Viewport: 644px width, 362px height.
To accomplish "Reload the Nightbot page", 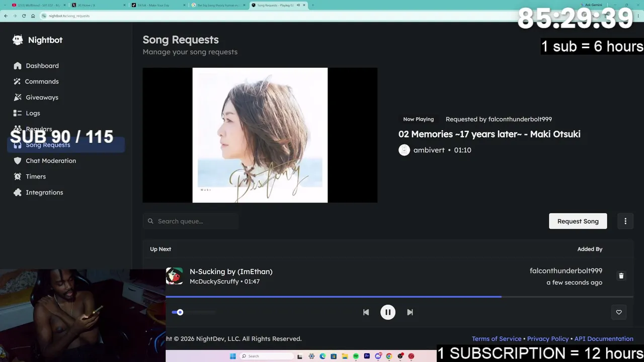I will pos(24,16).
